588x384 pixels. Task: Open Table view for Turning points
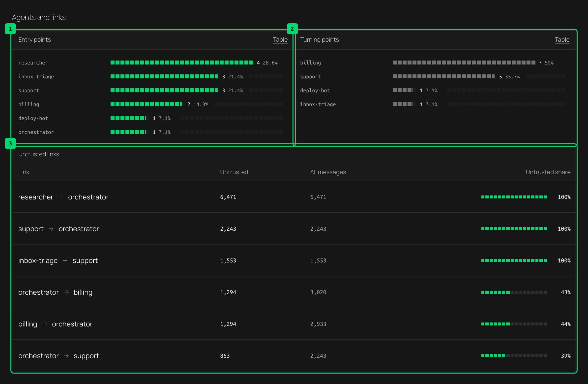click(562, 40)
